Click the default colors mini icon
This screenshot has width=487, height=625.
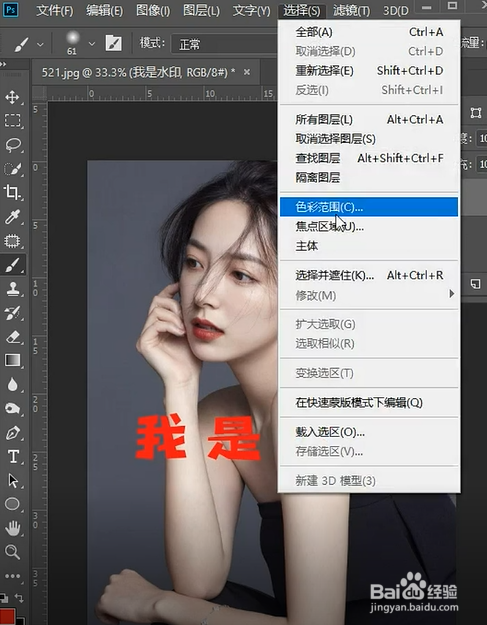pos(4,598)
